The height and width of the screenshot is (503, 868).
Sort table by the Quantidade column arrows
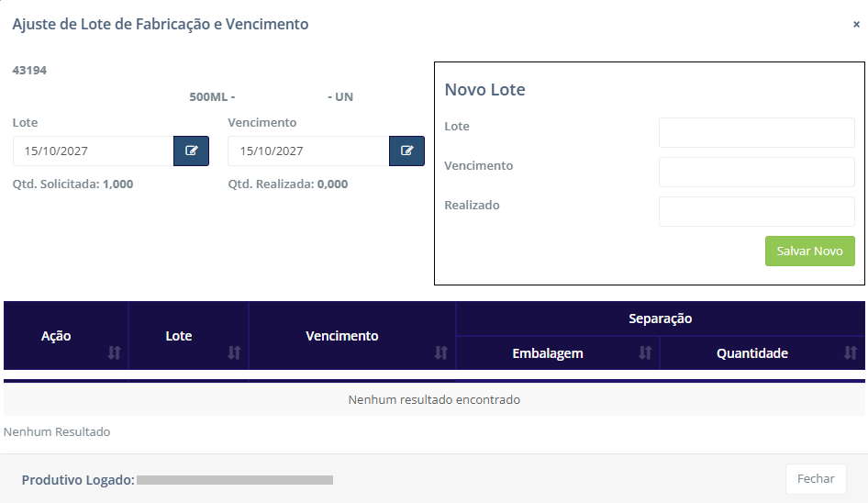pyautogui.click(x=851, y=352)
